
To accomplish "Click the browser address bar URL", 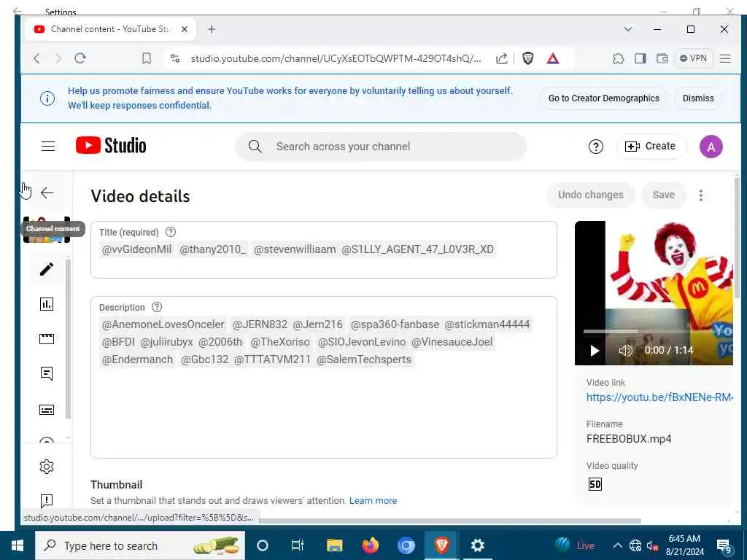I will (336, 58).
